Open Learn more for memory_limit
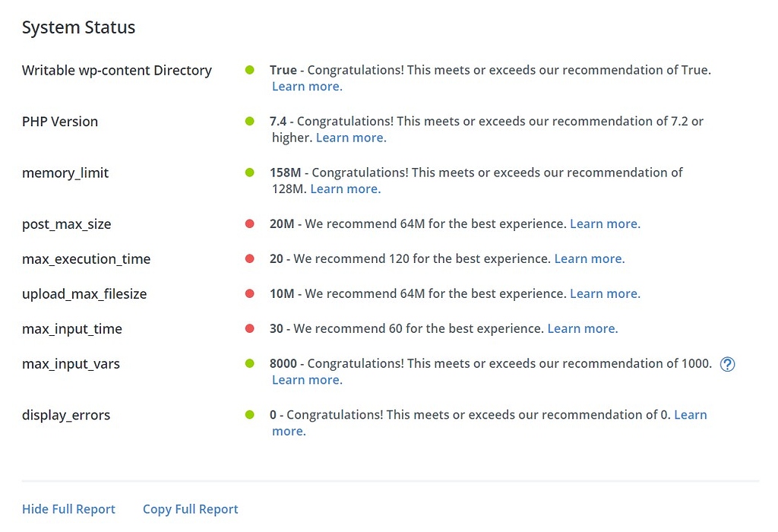The width and height of the screenshot is (778, 532). tap(346, 188)
